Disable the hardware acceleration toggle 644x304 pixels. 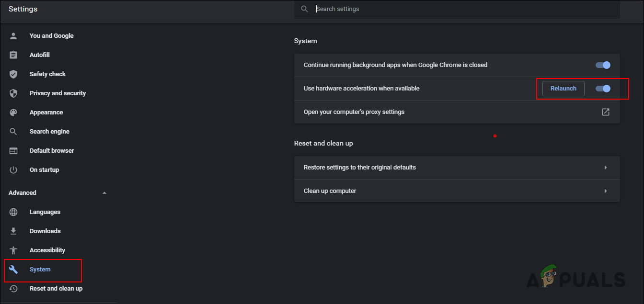603,89
